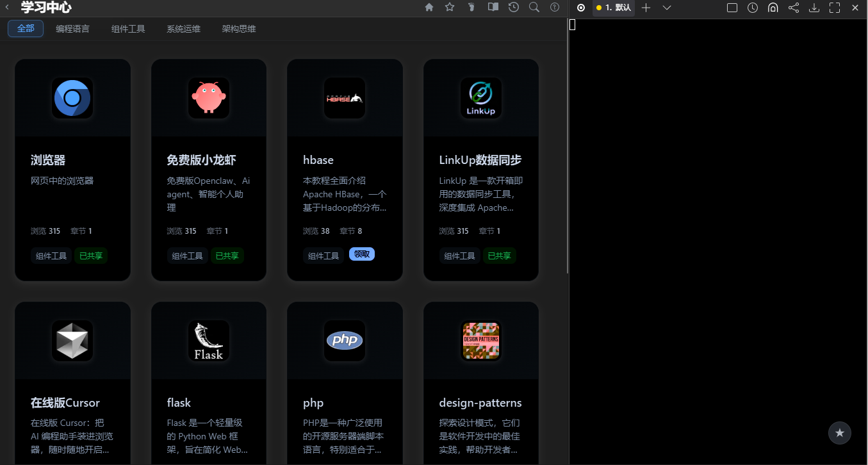This screenshot has width=868, height=465.
Task: Expand the terminal tab dropdown chevron
Action: pos(667,8)
